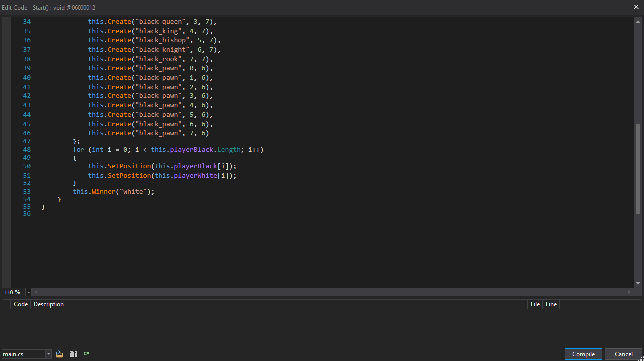The height and width of the screenshot is (361, 644).
Task: Click the vertical scrollbar thumb
Action: coord(638,169)
